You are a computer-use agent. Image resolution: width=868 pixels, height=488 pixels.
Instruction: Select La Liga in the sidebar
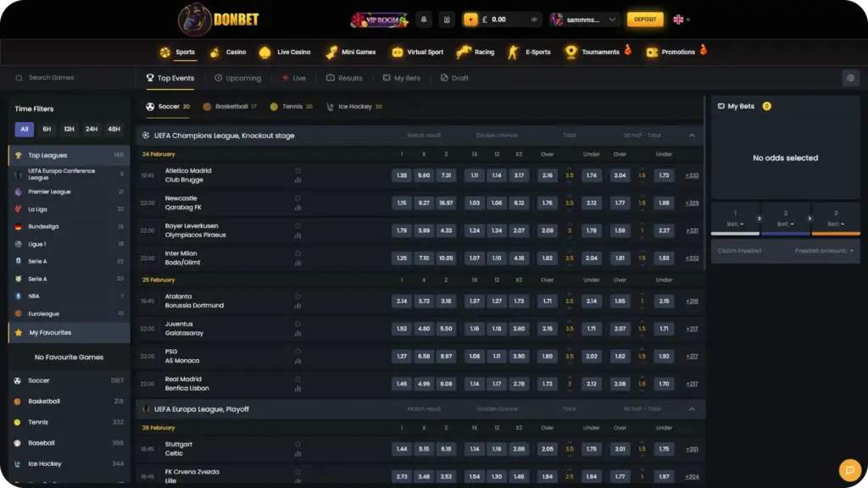click(x=70, y=209)
